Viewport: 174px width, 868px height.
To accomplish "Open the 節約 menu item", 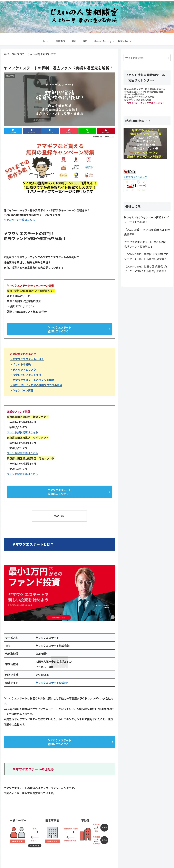I will point(74,41).
